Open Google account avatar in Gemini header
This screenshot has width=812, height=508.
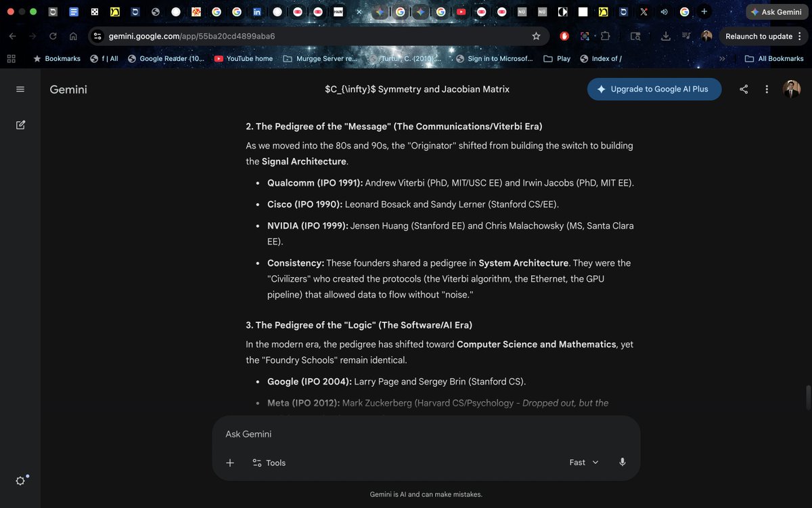coord(792,89)
